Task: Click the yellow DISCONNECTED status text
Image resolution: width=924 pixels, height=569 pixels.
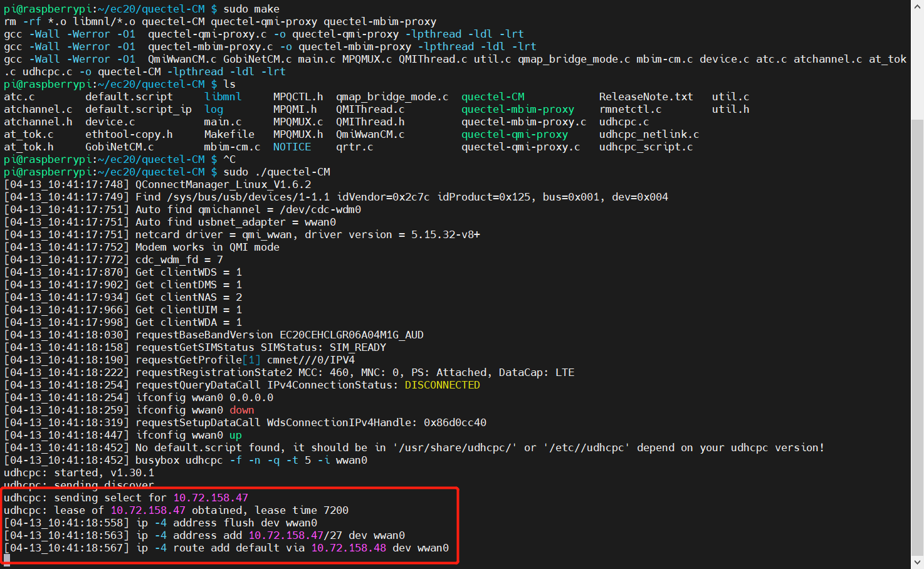Action: [x=442, y=385]
